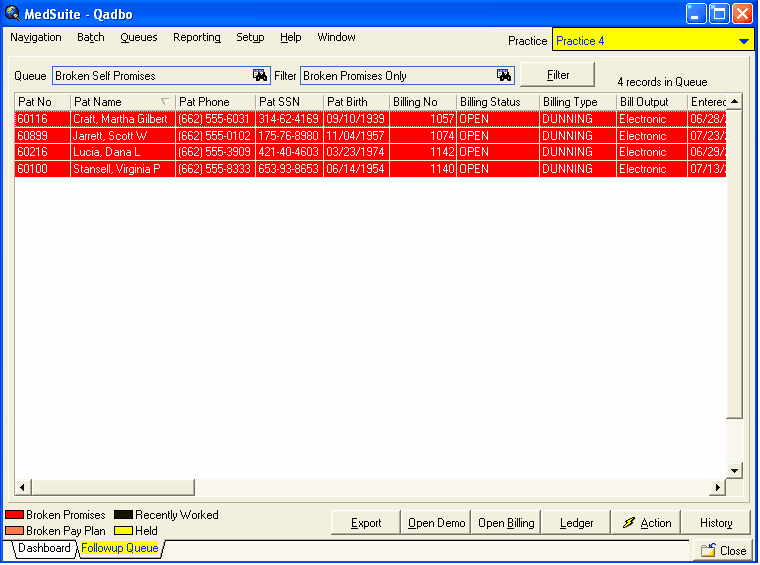Maximize the MedSuite window
The image size is (760, 565).
[719, 14]
